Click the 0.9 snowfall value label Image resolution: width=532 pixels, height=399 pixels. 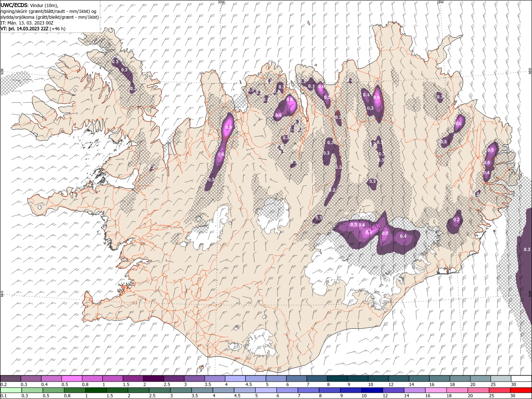point(228,128)
